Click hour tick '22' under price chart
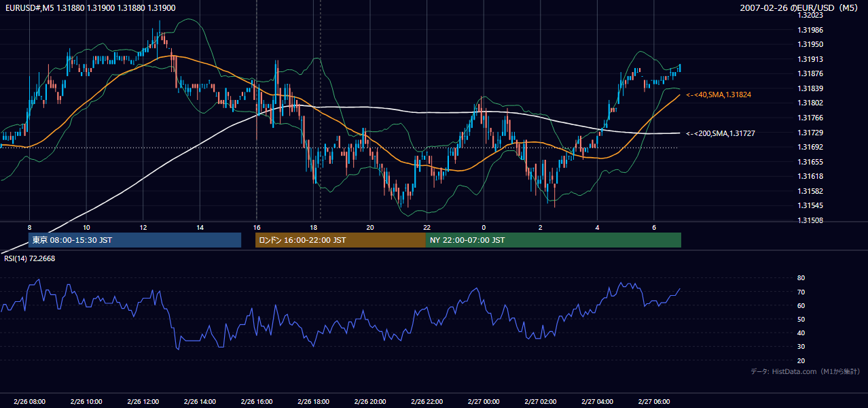Screen dimensions: 868x408 click(427, 227)
